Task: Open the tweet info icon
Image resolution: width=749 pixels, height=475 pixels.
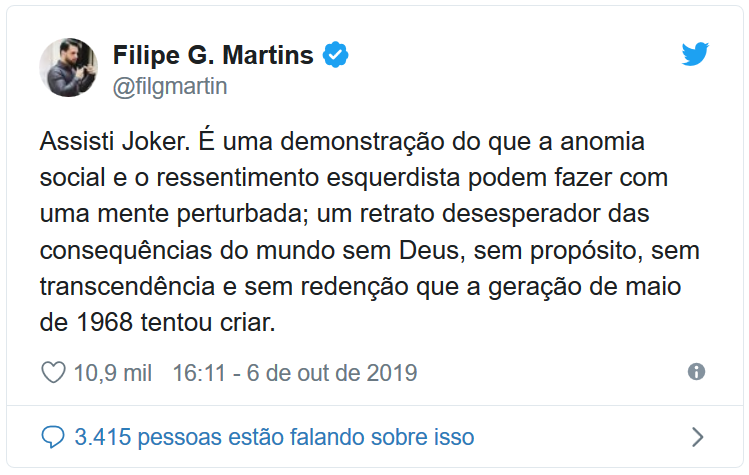Action: pyautogui.click(x=696, y=371)
